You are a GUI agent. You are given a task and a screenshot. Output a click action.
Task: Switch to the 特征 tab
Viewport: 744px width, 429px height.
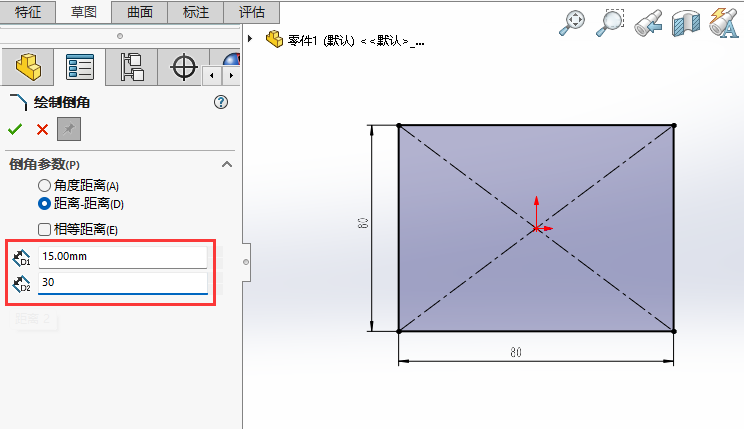(x=28, y=12)
